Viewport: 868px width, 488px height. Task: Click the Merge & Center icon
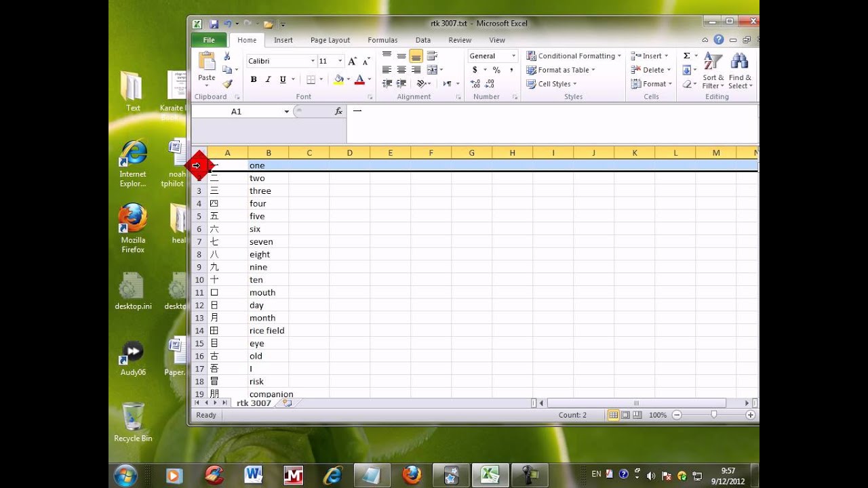tap(432, 70)
